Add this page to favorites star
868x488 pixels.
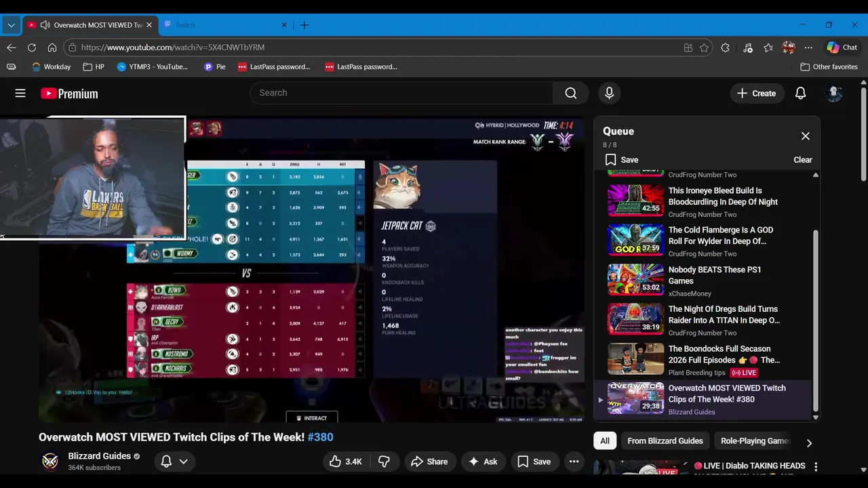(705, 47)
